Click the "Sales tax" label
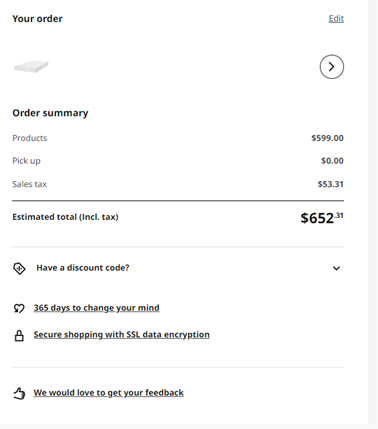The width and height of the screenshot is (378, 429). point(30,184)
